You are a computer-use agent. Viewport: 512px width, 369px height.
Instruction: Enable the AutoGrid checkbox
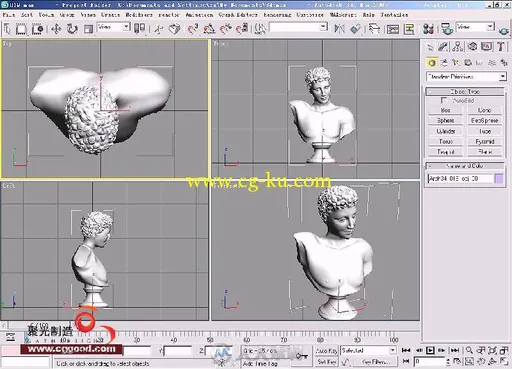(444, 100)
